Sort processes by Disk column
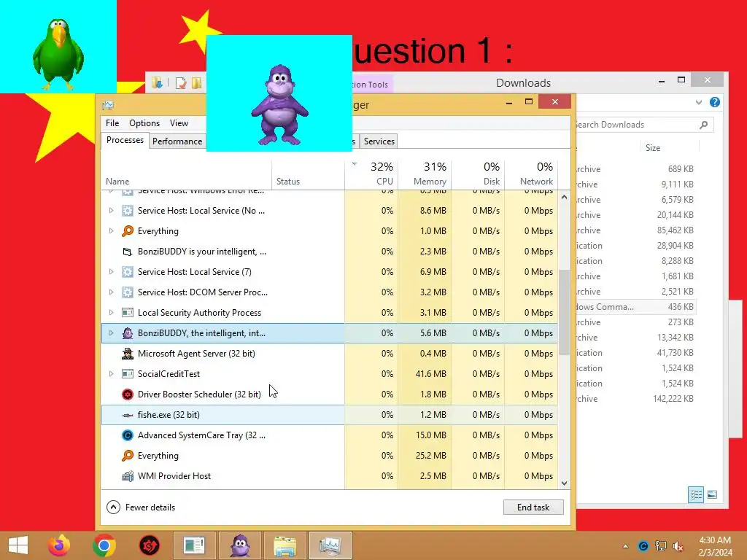This screenshot has width=747, height=560. (479, 174)
